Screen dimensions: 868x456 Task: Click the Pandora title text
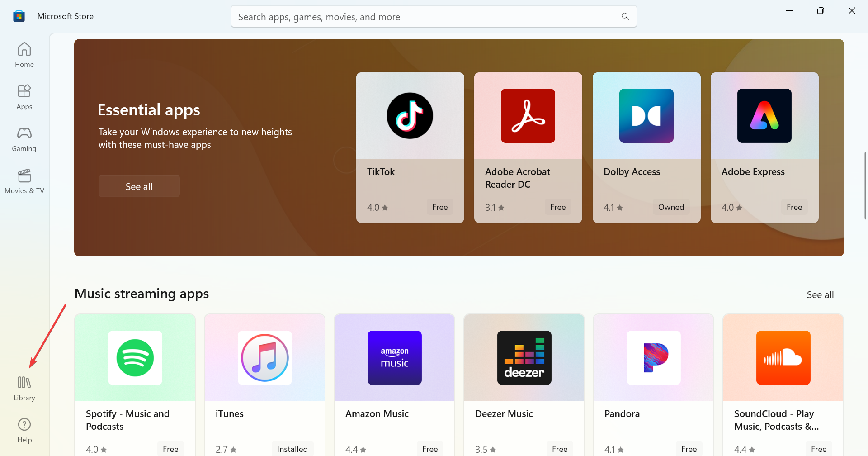point(622,414)
